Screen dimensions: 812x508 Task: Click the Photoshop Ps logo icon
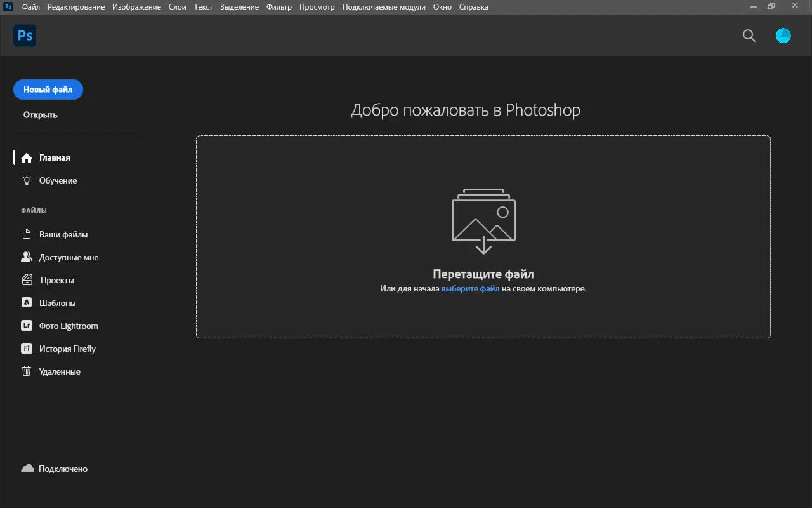point(25,36)
